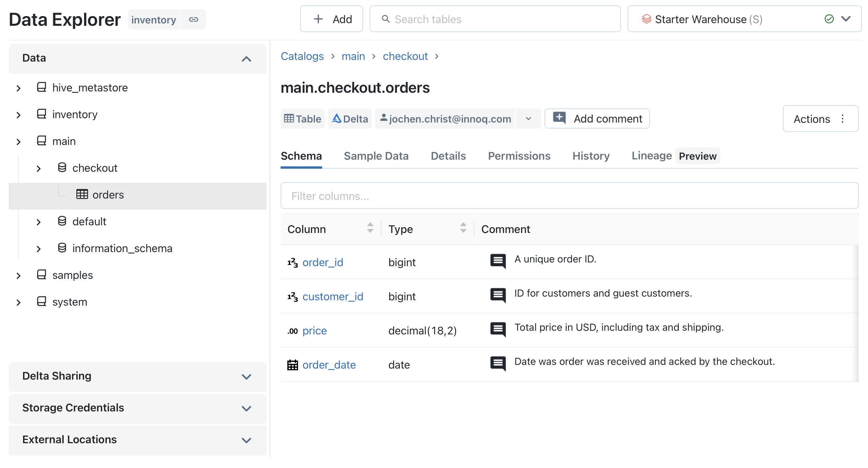Collapse the Data panel section
The image size is (868, 468).
click(x=246, y=59)
